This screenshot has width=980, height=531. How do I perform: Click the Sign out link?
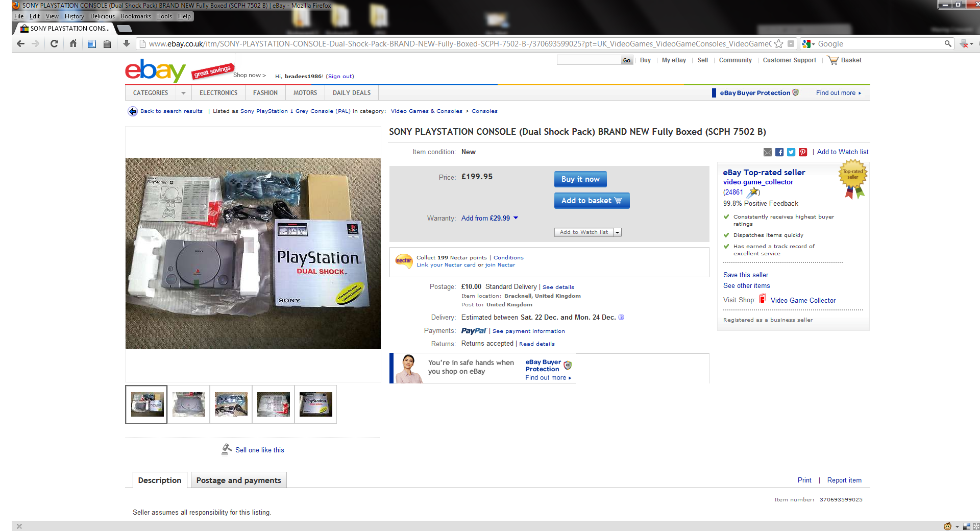tap(340, 76)
